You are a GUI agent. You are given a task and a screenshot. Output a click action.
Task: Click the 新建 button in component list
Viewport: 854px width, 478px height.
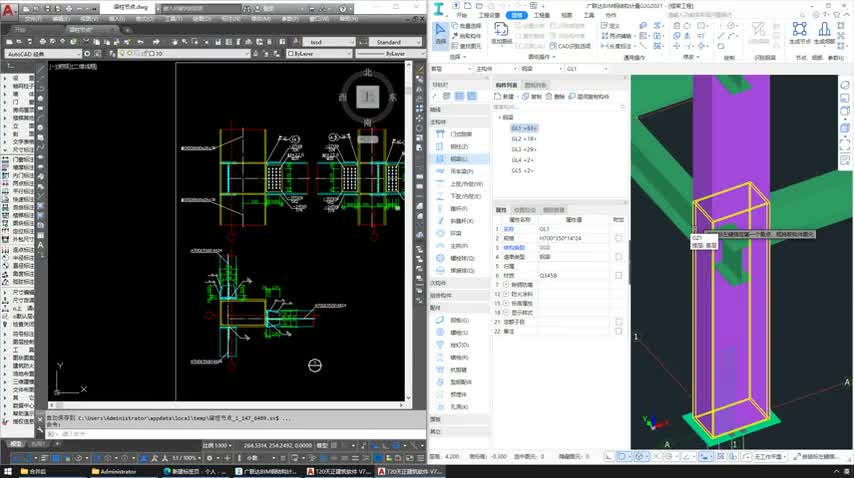505,97
